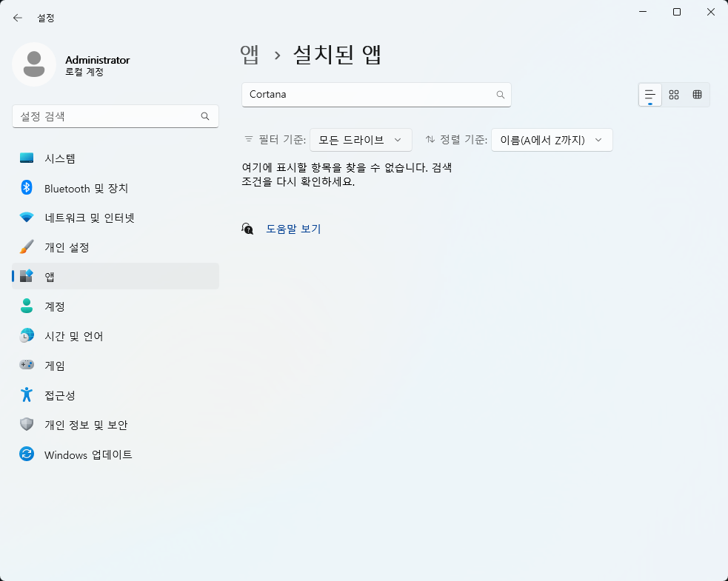
Task: Switch to table view layout
Action: [x=697, y=95]
